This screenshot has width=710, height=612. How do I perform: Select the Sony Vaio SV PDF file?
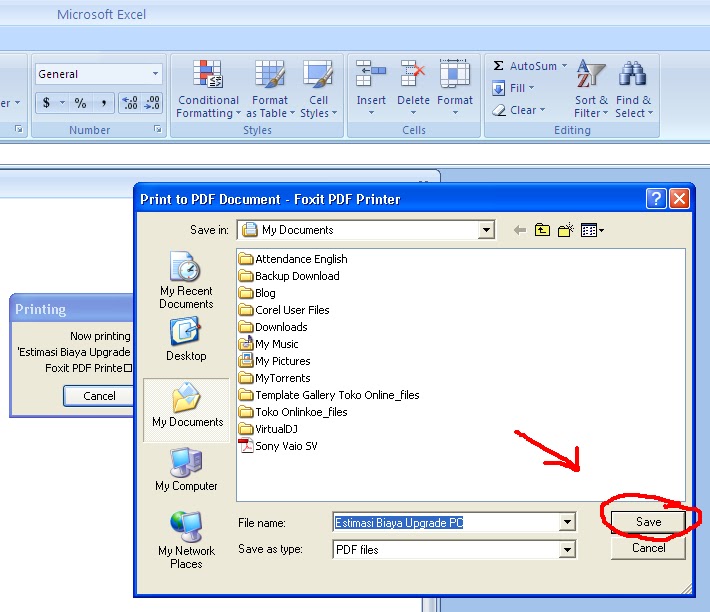click(x=278, y=446)
